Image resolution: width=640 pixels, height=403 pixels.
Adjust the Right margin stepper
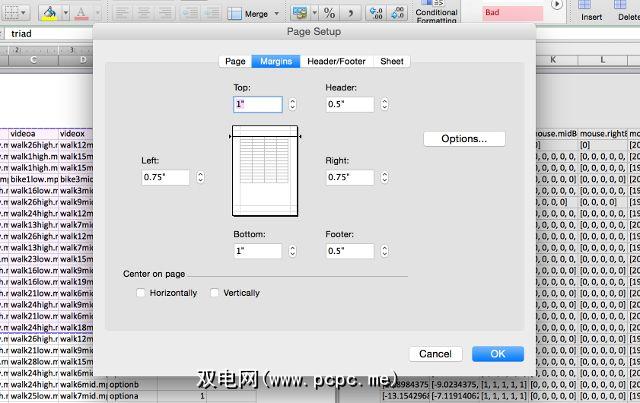pos(384,178)
